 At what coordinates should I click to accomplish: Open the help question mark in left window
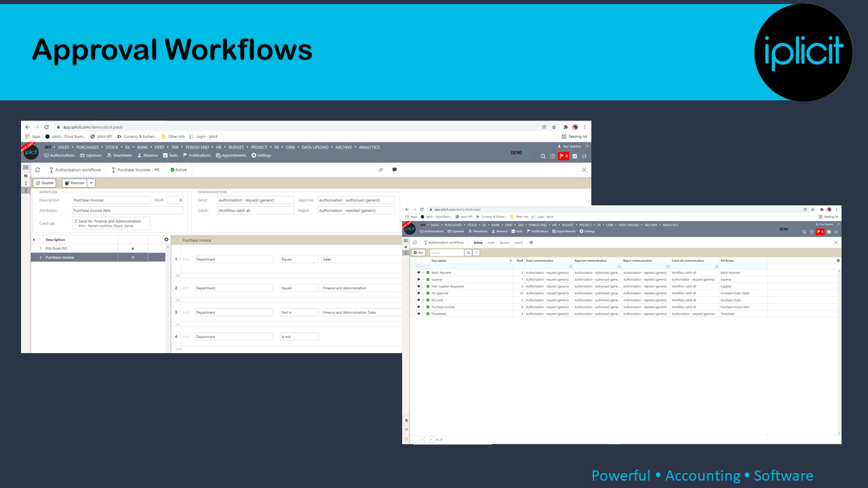click(553, 156)
